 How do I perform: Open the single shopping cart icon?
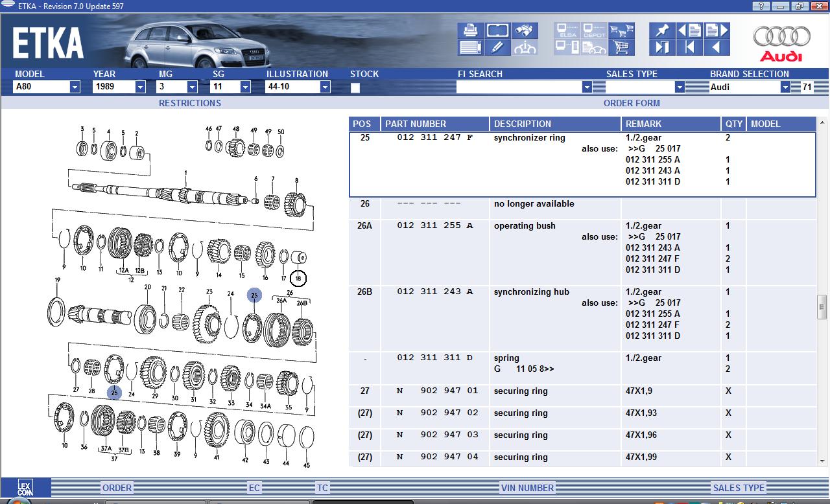[x=621, y=47]
